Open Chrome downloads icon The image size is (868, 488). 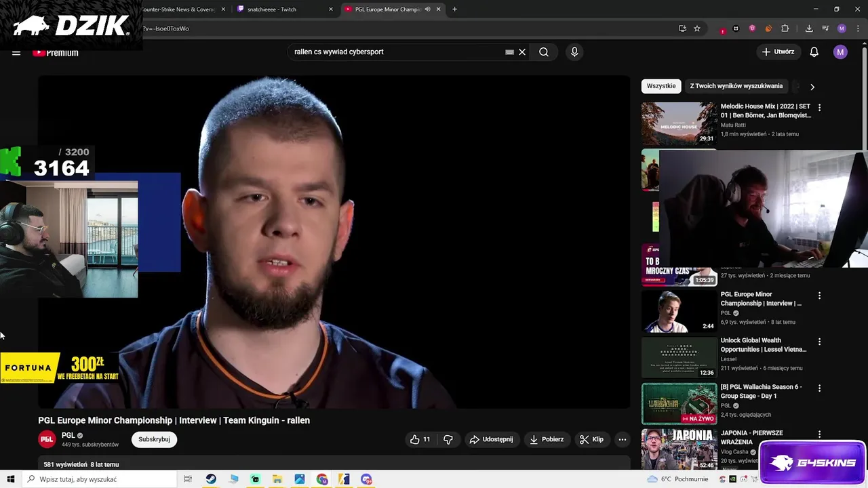(809, 28)
